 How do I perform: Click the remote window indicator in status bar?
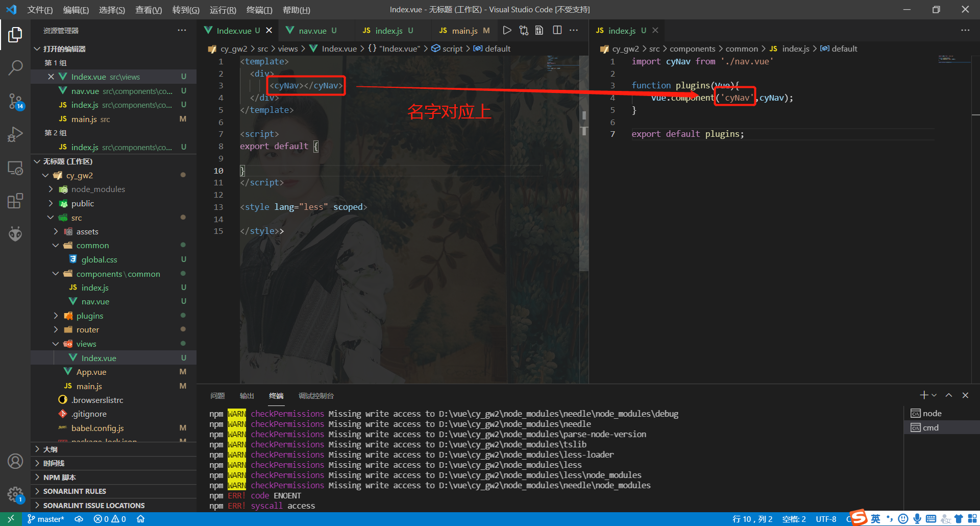tap(11, 519)
